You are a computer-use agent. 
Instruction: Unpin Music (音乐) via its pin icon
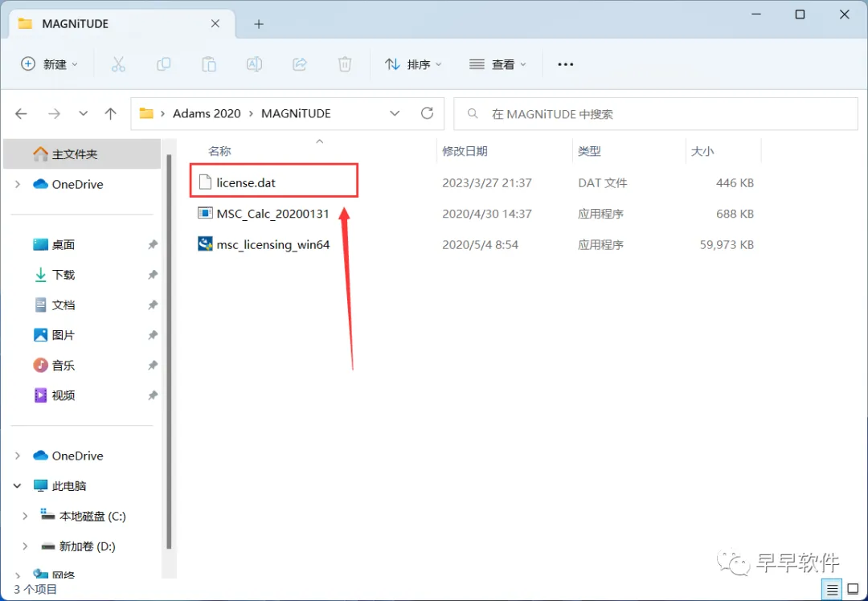[x=153, y=366]
